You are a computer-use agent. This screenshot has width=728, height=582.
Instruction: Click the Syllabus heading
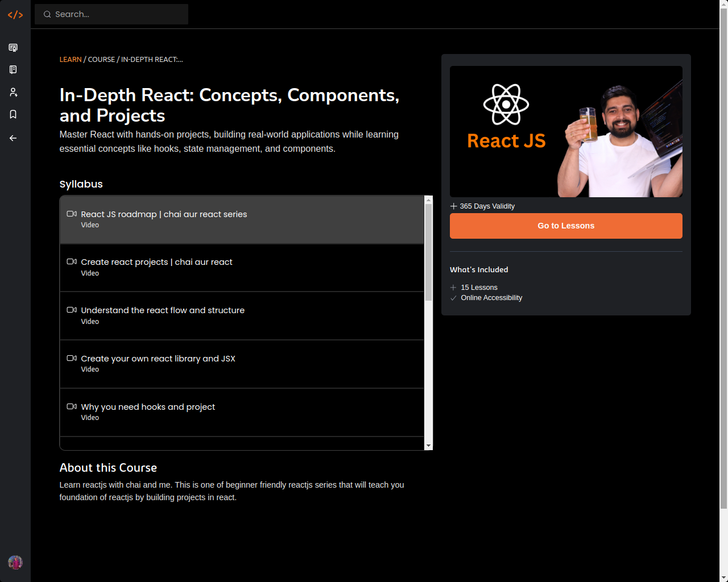click(x=81, y=184)
